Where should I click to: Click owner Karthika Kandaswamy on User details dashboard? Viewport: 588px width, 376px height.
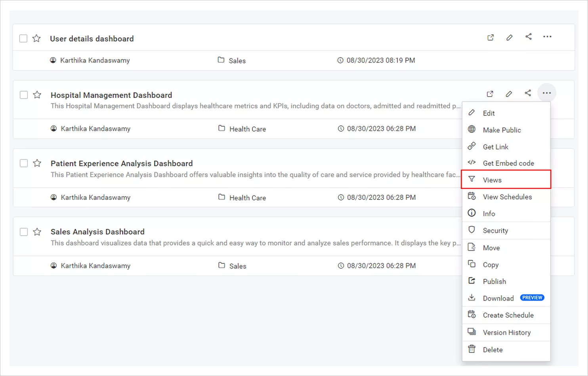click(x=90, y=60)
